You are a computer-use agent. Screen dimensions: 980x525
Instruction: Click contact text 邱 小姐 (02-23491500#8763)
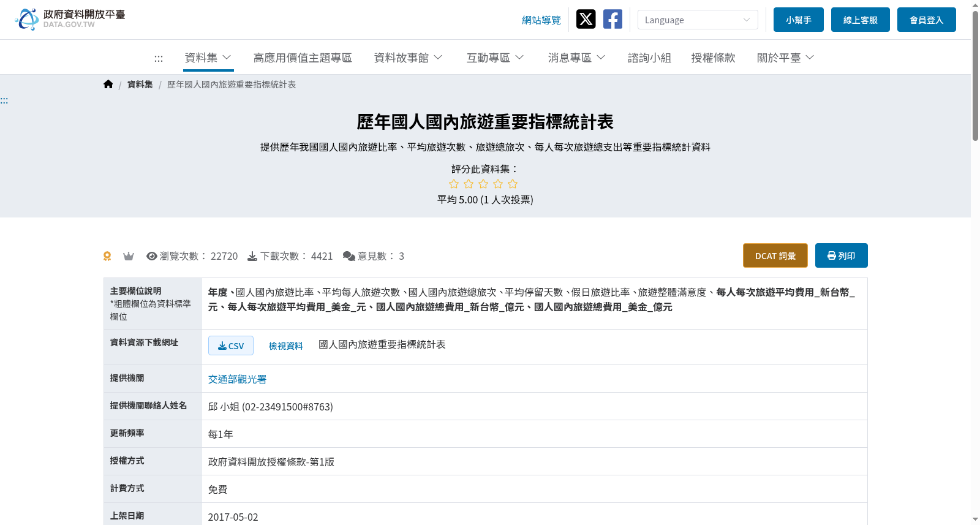click(x=271, y=407)
